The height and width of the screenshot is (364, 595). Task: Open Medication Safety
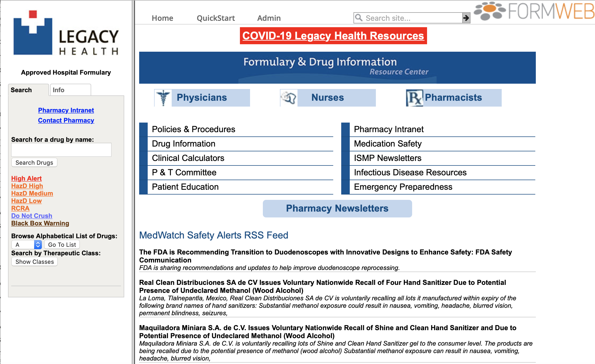click(x=438, y=144)
